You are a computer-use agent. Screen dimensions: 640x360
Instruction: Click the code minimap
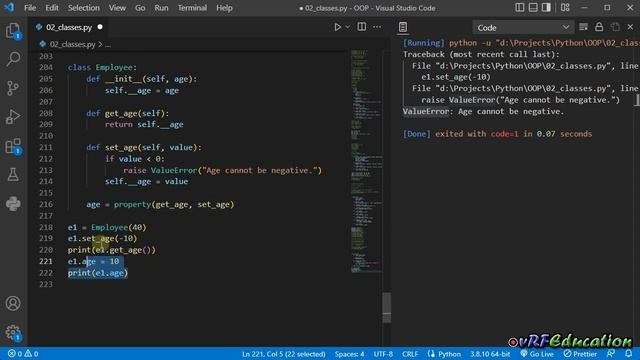point(366,161)
